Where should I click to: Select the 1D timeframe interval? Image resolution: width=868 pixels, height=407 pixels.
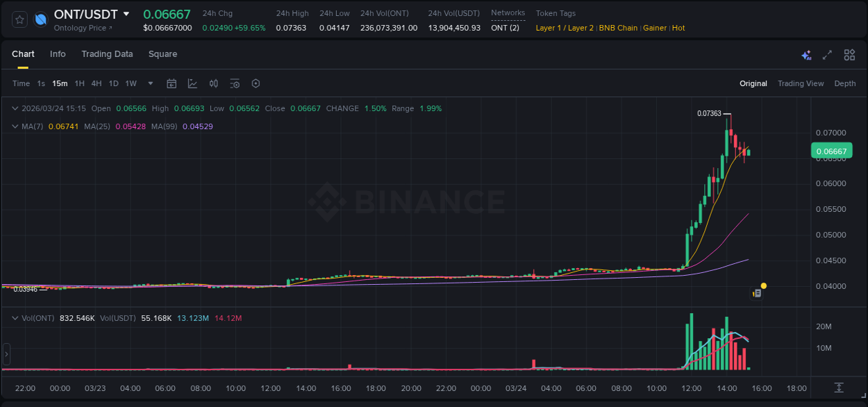point(113,83)
